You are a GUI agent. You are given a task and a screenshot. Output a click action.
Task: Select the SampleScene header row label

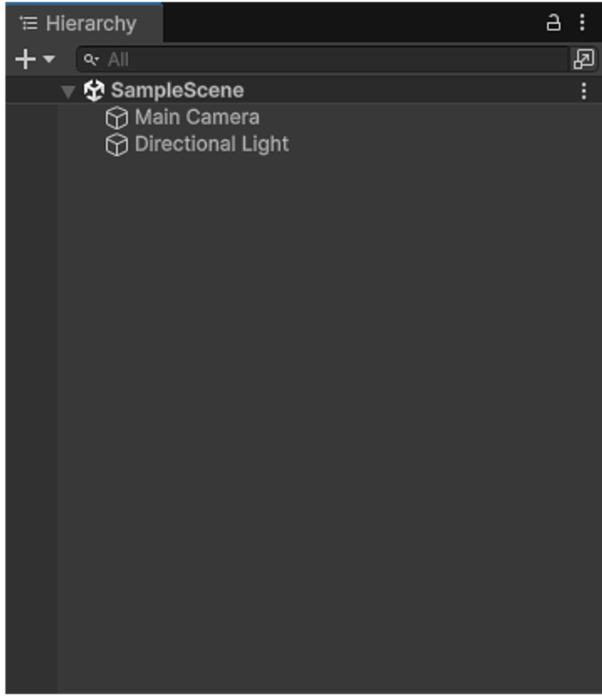point(178,91)
